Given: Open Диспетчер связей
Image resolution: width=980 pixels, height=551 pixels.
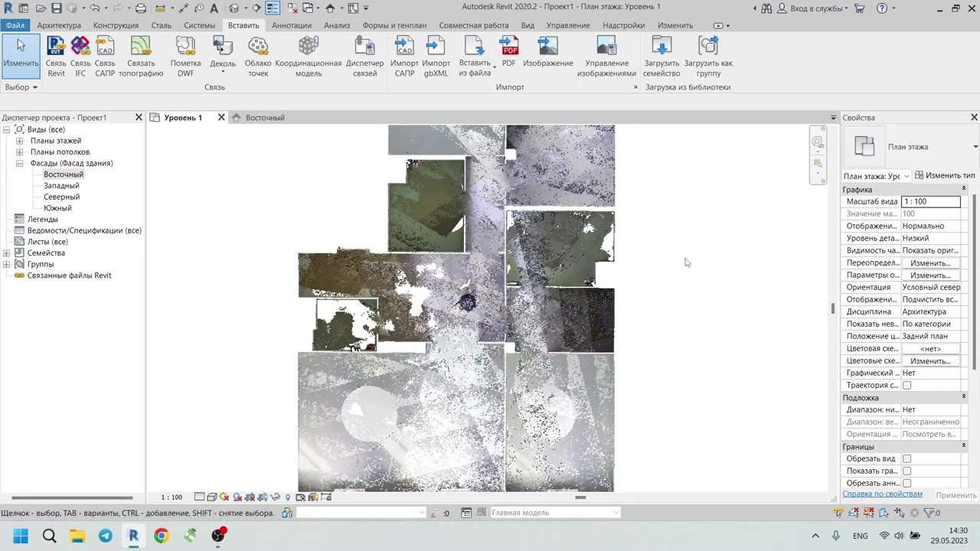Looking at the screenshot, I should coord(364,57).
